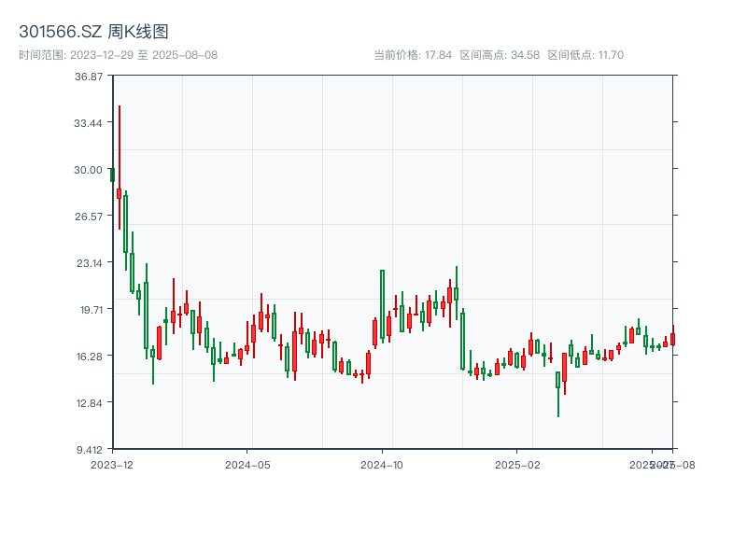Click the 2023-12 x-axis label

[x=112, y=465]
